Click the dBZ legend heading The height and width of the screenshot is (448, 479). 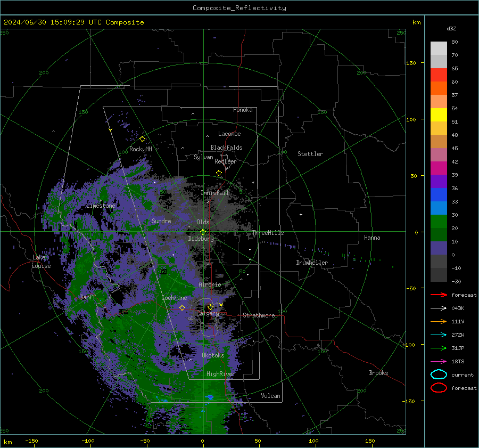(x=451, y=28)
